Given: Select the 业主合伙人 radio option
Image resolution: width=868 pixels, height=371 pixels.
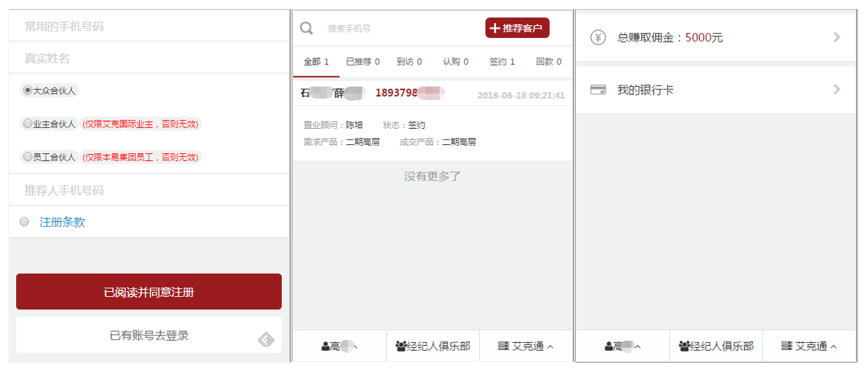Looking at the screenshot, I should pos(27,124).
